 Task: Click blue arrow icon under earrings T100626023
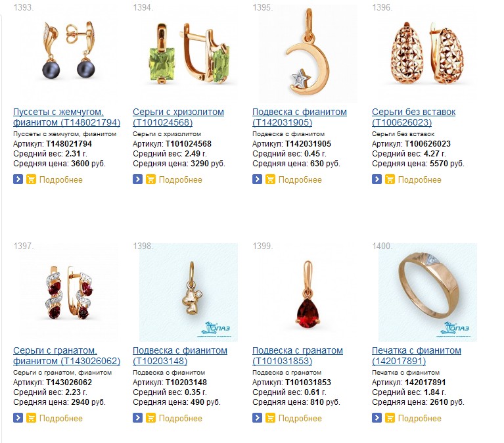click(377, 179)
